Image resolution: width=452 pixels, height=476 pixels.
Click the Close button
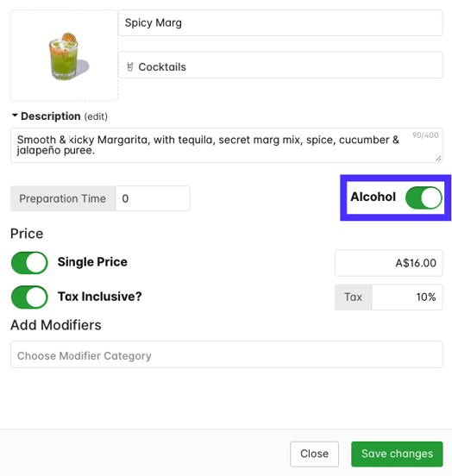coord(314,454)
